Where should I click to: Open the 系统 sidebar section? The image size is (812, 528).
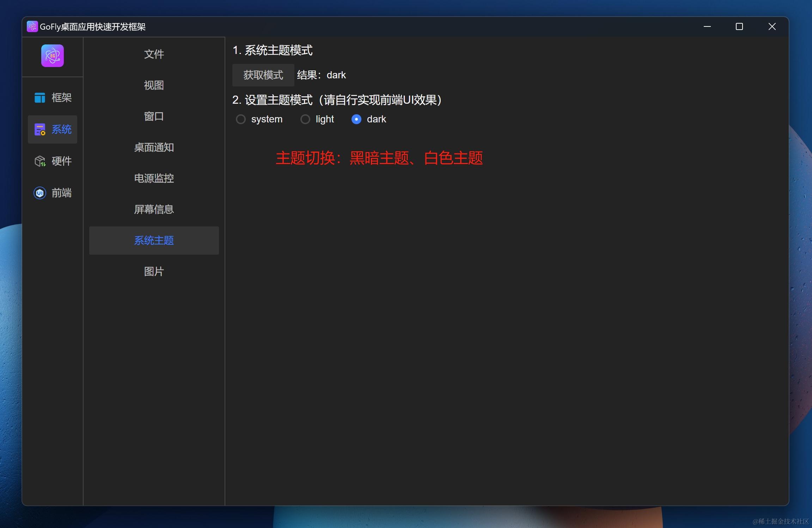53,129
